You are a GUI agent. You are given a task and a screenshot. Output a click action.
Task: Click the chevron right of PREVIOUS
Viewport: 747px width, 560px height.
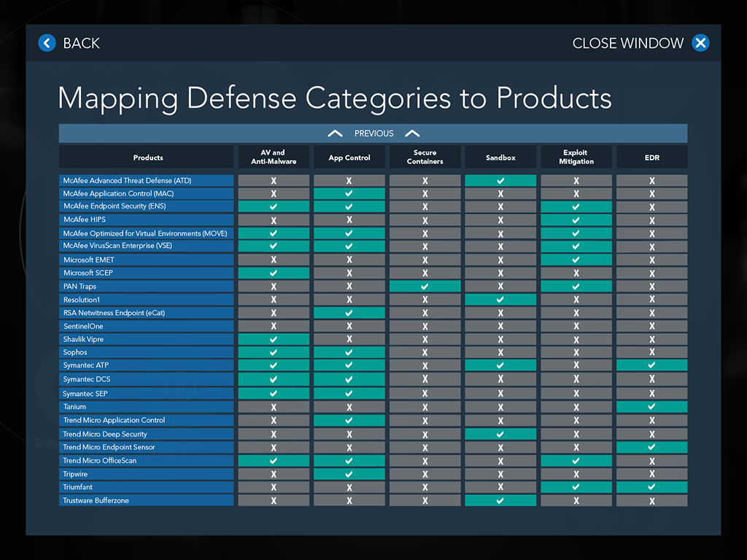[413, 133]
